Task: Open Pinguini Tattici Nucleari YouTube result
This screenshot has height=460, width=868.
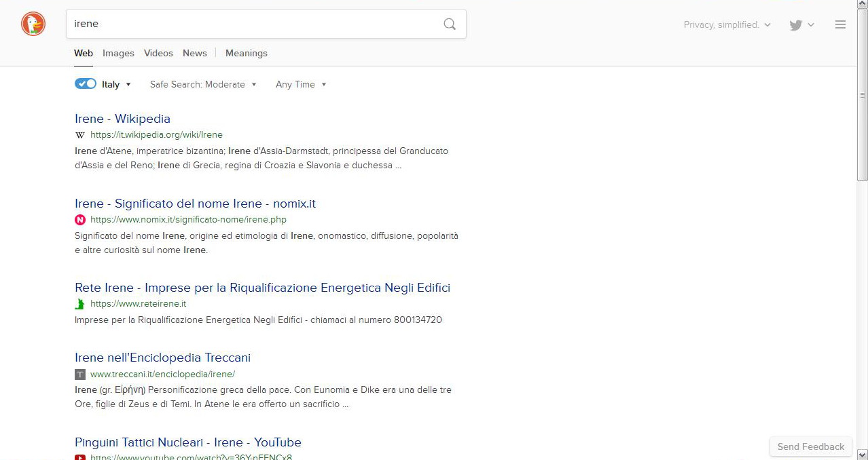Action: click(188, 442)
